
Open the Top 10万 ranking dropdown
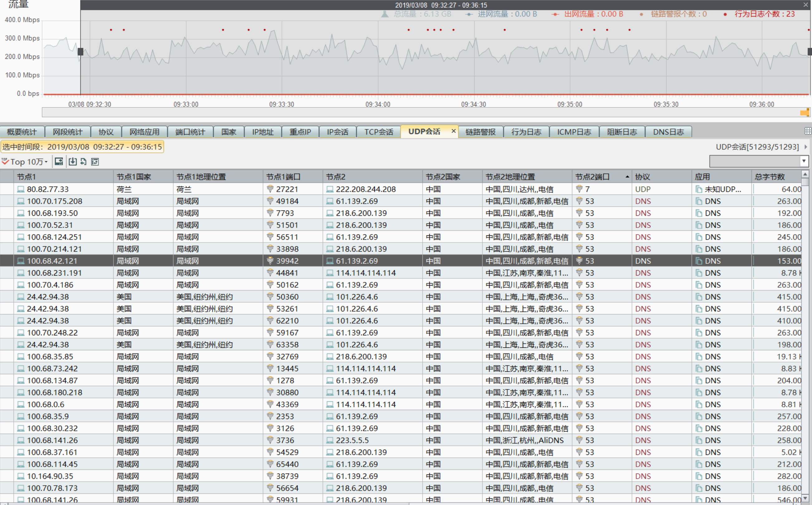click(x=25, y=162)
